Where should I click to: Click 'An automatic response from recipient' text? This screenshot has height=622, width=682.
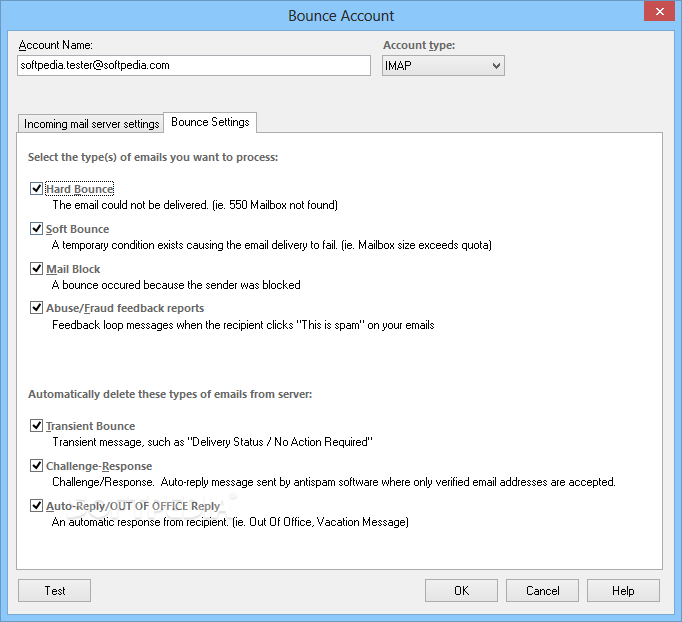pos(230,522)
